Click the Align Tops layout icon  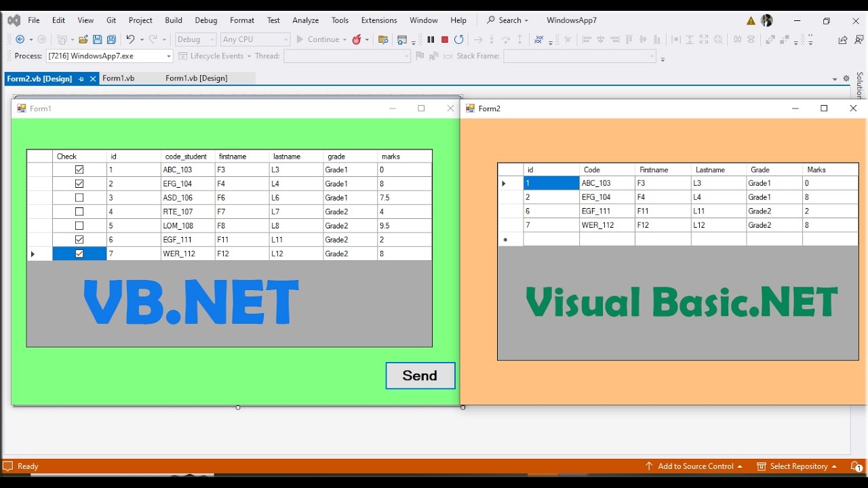(629, 39)
